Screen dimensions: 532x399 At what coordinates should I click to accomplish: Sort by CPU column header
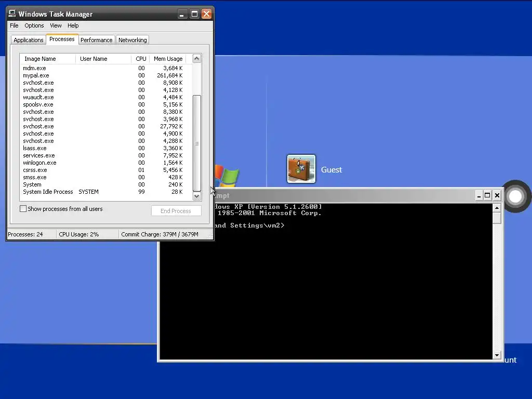140,59
